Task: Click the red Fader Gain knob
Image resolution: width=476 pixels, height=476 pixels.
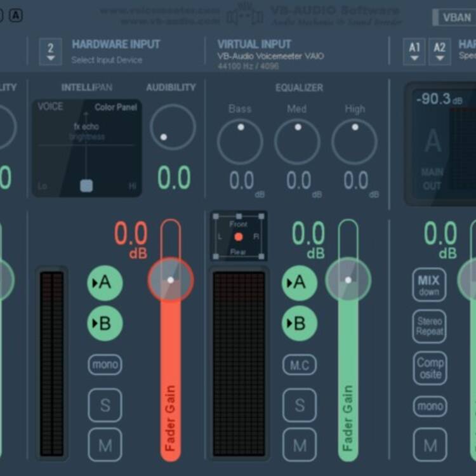Action: point(171,280)
